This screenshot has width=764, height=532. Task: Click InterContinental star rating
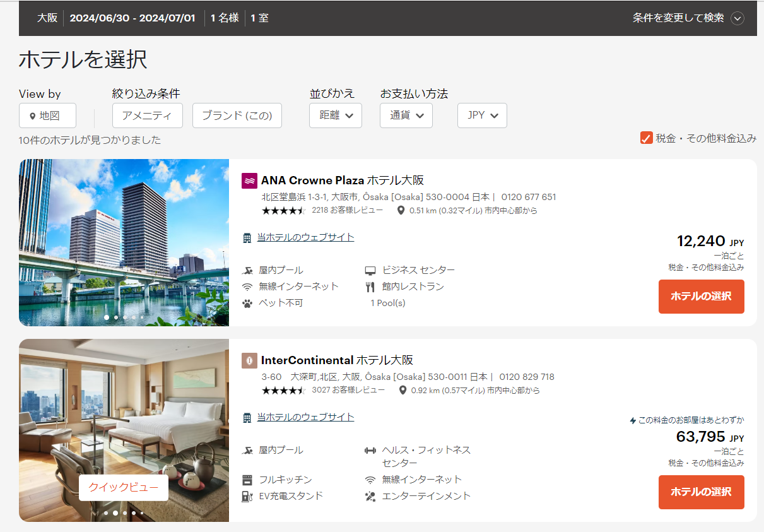(x=284, y=391)
